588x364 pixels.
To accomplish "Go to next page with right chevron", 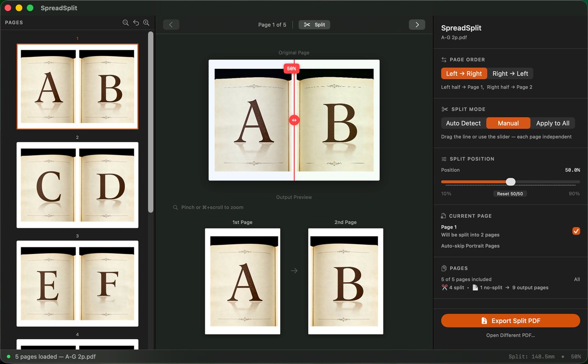I will tap(417, 25).
